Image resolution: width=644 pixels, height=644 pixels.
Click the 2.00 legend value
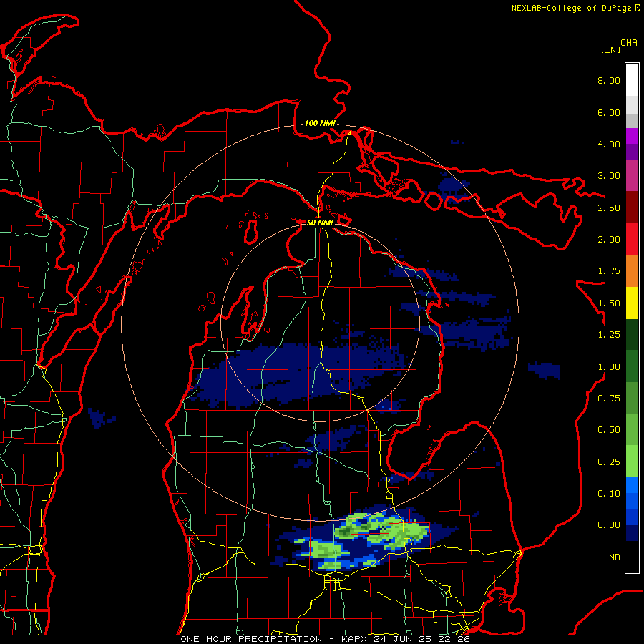609,240
